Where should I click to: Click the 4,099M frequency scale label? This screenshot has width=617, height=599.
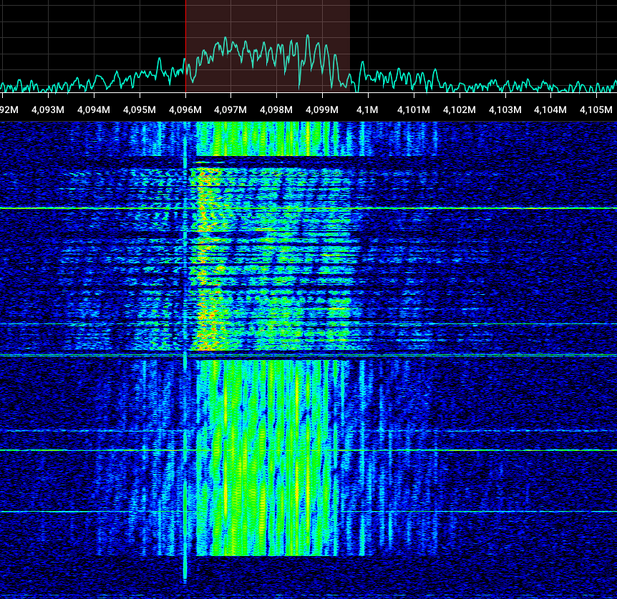coord(322,110)
